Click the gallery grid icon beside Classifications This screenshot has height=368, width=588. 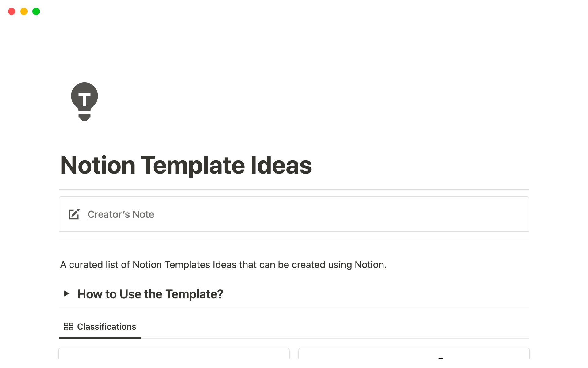[x=68, y=327]
